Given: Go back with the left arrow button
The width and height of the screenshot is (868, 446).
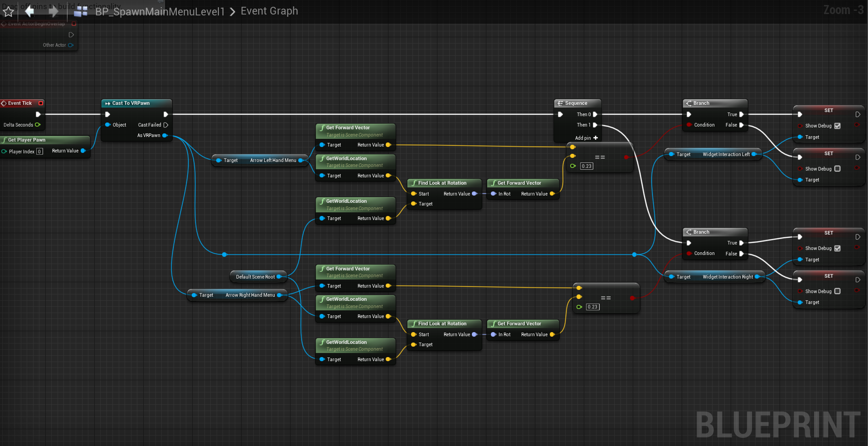Looking at the screenshot, I should 29,11.
